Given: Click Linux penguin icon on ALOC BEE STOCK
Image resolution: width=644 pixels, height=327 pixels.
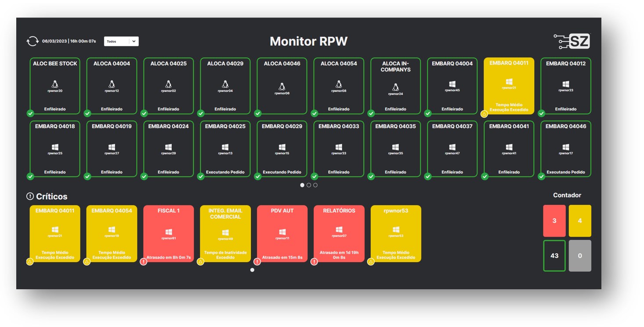Looking at the screenshot, I should [55, 84].
